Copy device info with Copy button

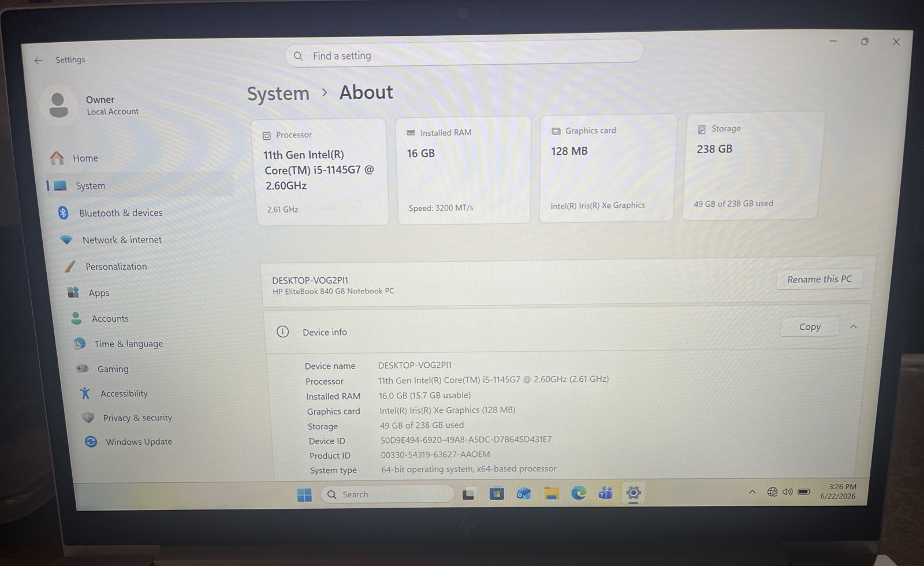810,327
